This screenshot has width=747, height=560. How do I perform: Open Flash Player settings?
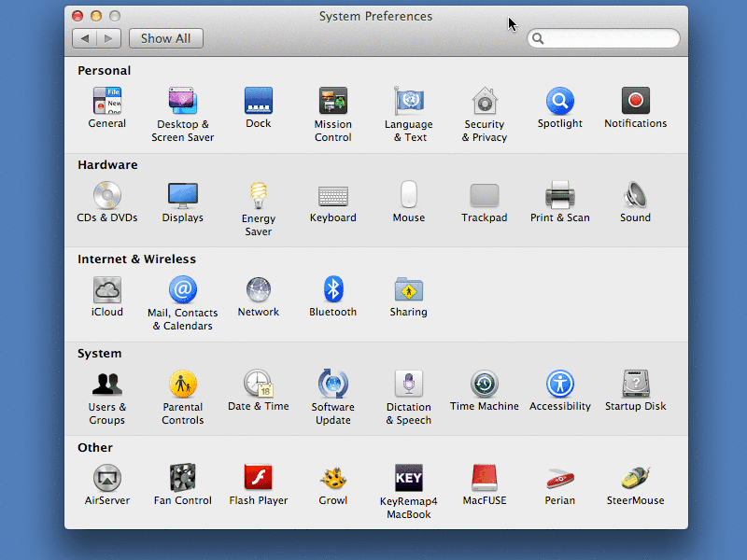click(259, 479)
